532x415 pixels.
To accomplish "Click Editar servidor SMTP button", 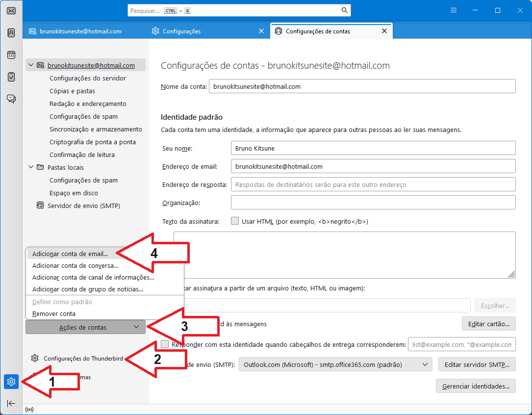I will [x=477, y=364].
